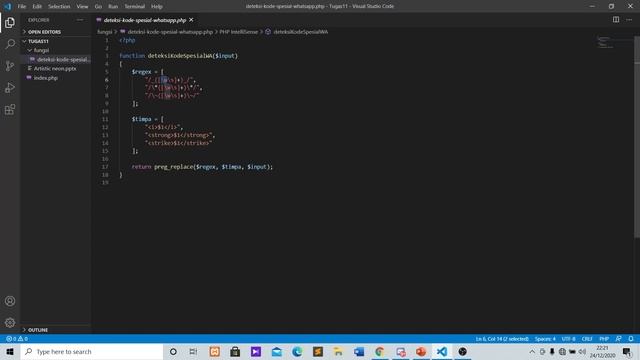The height and width of the screenshot is (360, 640).
Task: Open Microsoft Edge from the taskbar
Action: [297, 351]
